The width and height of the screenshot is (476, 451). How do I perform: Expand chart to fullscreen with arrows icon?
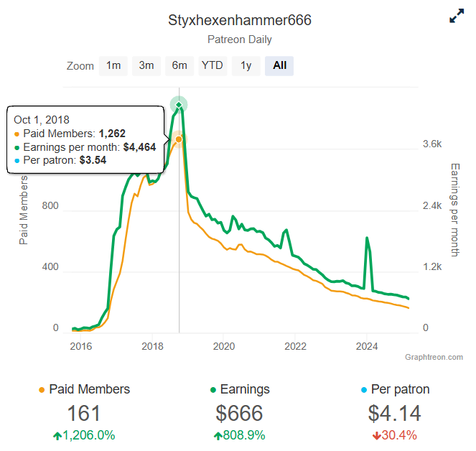tap(457, 16)
